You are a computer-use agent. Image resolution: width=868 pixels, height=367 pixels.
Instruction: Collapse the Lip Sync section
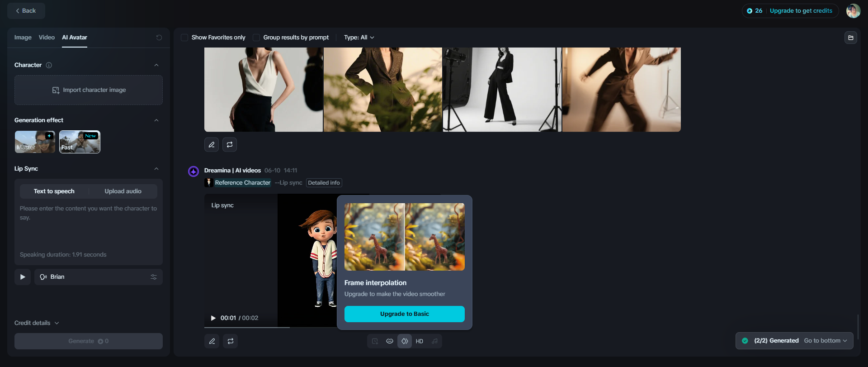click(156, 169)
